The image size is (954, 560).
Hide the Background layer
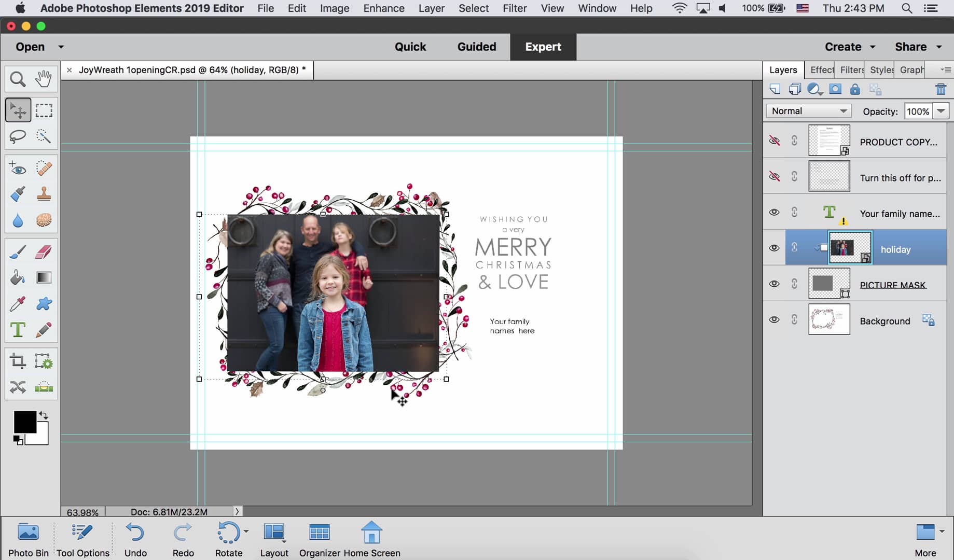pos(775,319)
